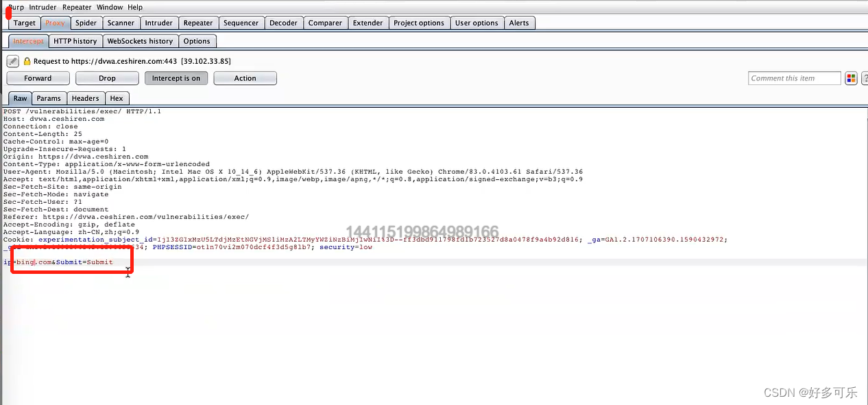Open the Window menu
Viewport: 868px width, 405px height.
(110, 7)
